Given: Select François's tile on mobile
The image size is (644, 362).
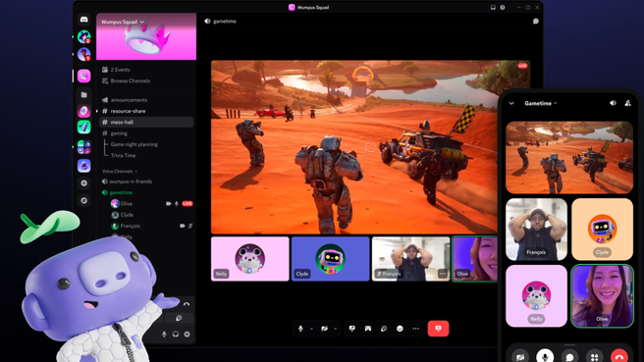Looking at the screenshot, I should pos(536,230).
